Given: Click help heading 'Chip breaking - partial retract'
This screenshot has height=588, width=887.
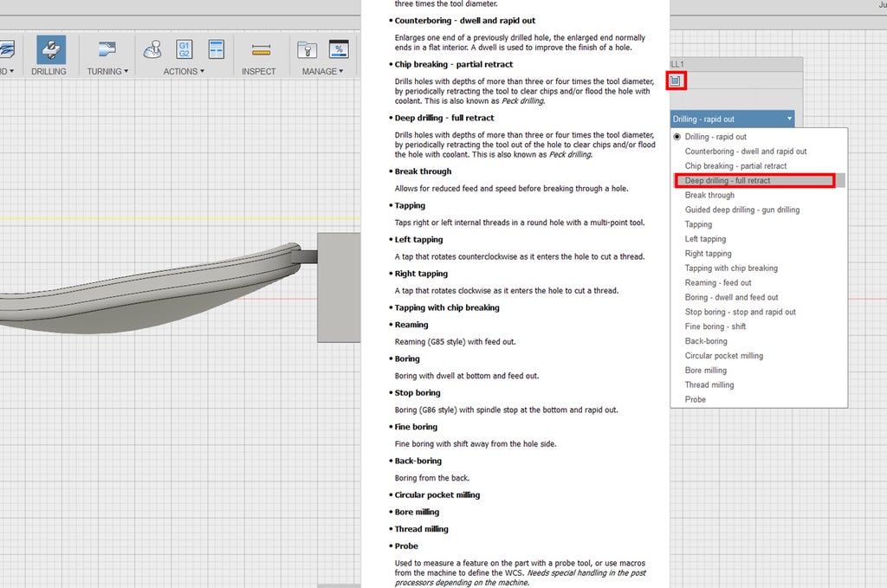Looking at the screenshot, I should coord(454,64).
